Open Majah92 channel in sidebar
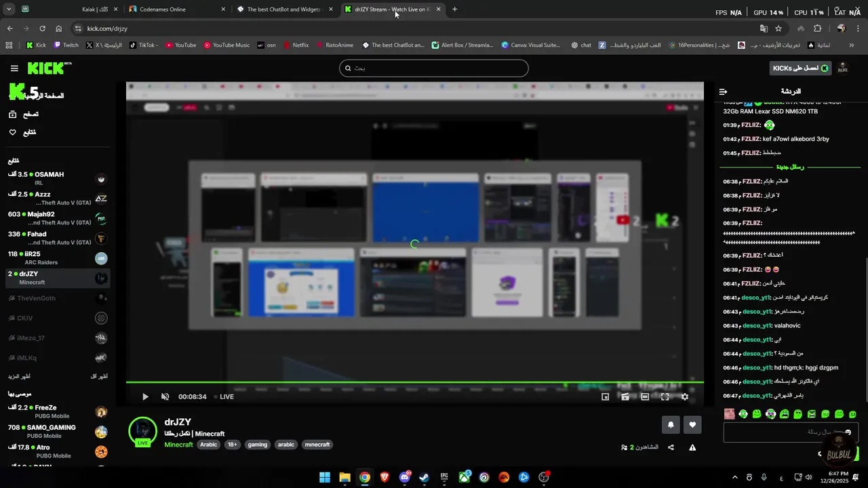Image resolution: width=868 pixels, height=488 pixels. [57, 218]
